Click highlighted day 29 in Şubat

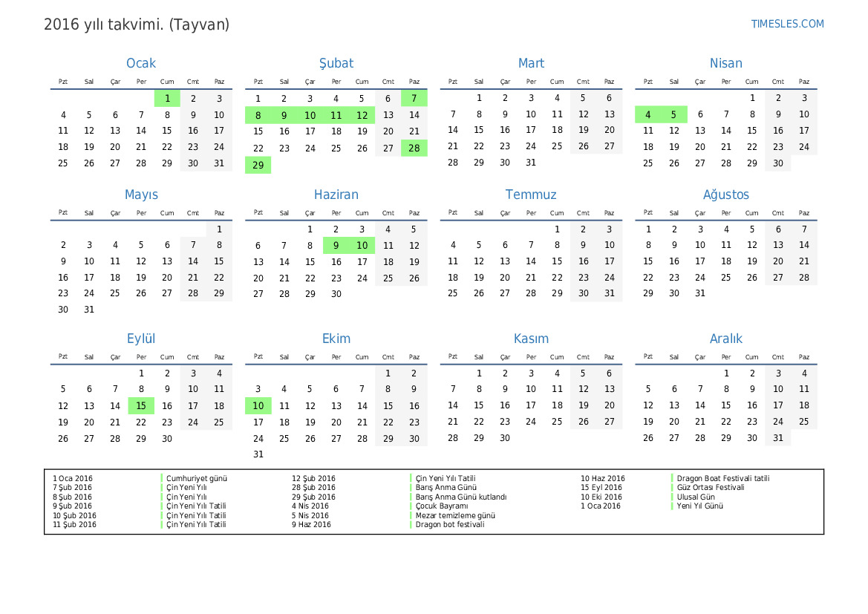click(258, 165)
